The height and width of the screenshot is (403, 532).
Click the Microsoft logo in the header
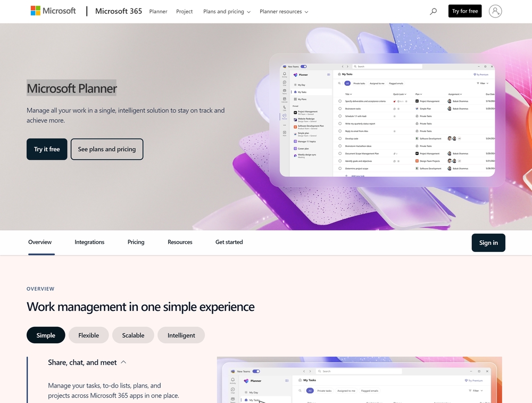[x=53, y=11]
